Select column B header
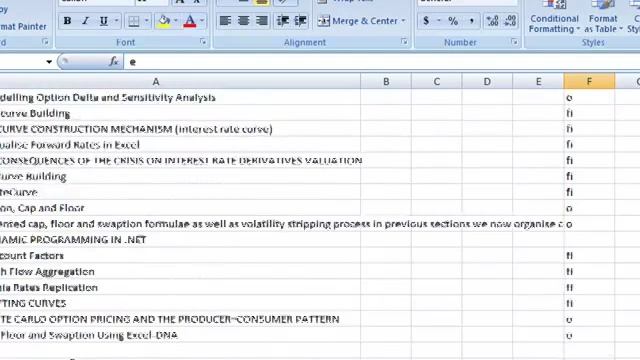This screenshot has height=360, width=640. [x=386, y=82]
